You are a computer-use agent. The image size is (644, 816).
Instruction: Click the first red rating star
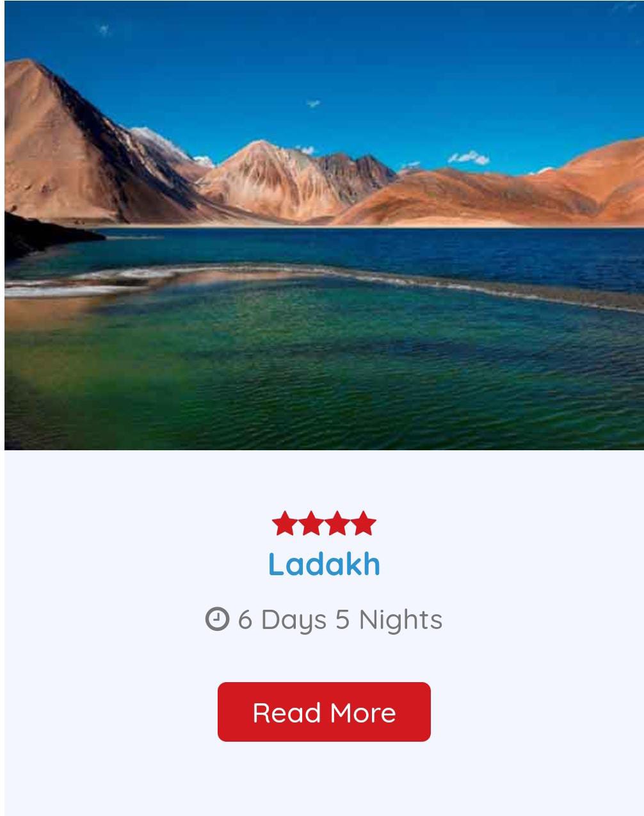click(x=284, y=524)
